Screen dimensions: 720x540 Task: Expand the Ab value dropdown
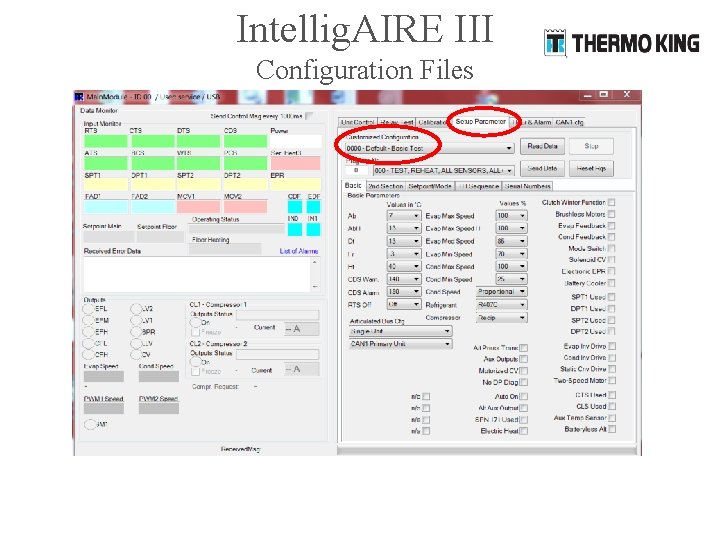tap(404, 216)
